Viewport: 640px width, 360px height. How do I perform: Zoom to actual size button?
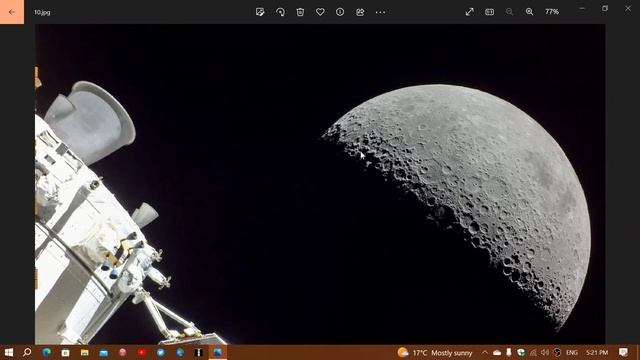[x=489, y=12]
